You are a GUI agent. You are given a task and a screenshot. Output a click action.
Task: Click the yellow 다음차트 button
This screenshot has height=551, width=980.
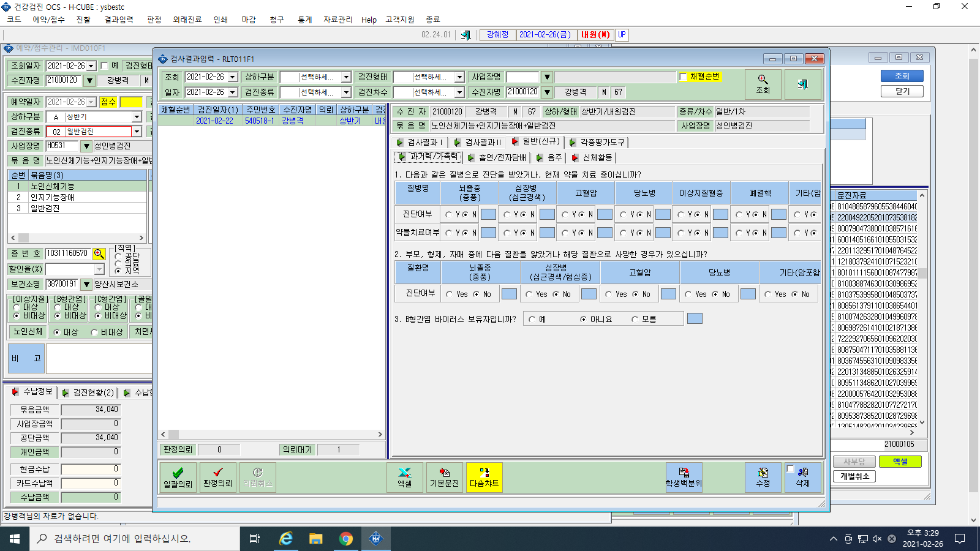pos(484,478)
